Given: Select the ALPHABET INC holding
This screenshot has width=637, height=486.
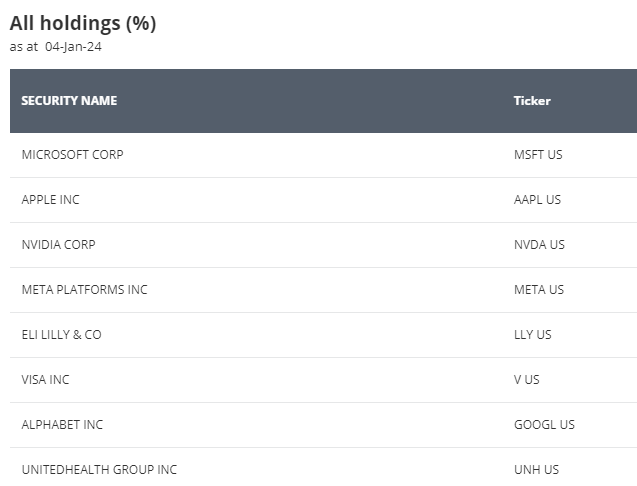Looking at the screenshot, I should [62, 425].
